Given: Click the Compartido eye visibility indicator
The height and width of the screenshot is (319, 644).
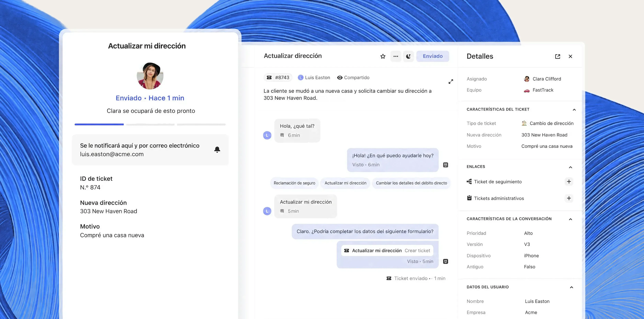Looking at the screenshot, I should (x=353, y=78).
